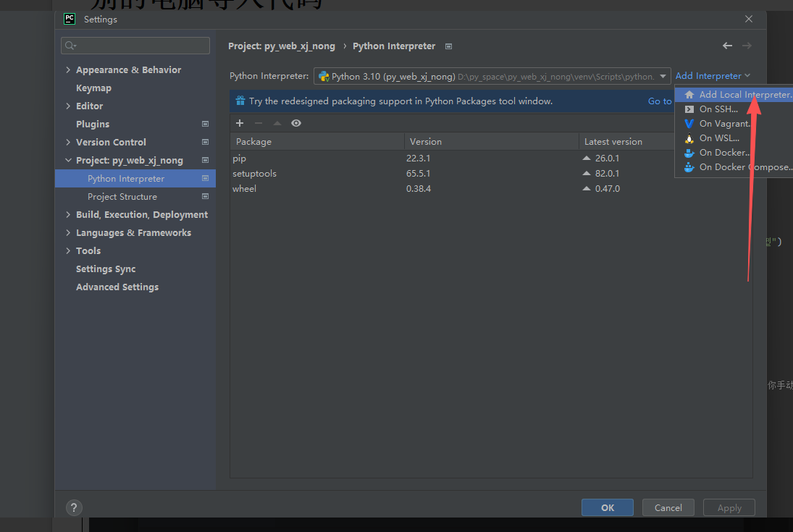Choose On WSL... from the menu

734,138
